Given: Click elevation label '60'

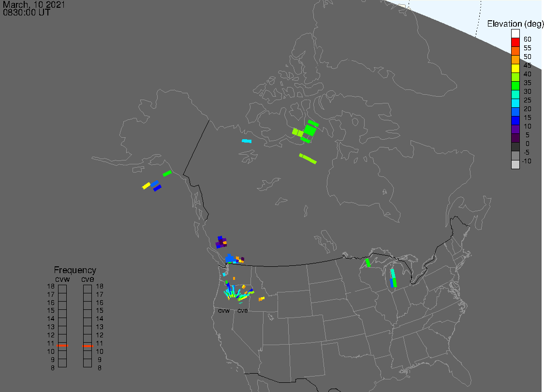Looking at the screenshot, I should pos(528,39).
